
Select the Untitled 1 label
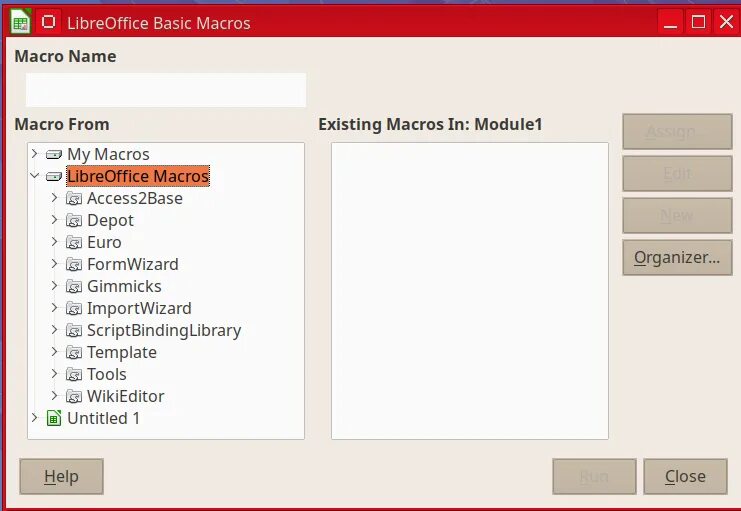pyautogui.click(x=103, y=418)
